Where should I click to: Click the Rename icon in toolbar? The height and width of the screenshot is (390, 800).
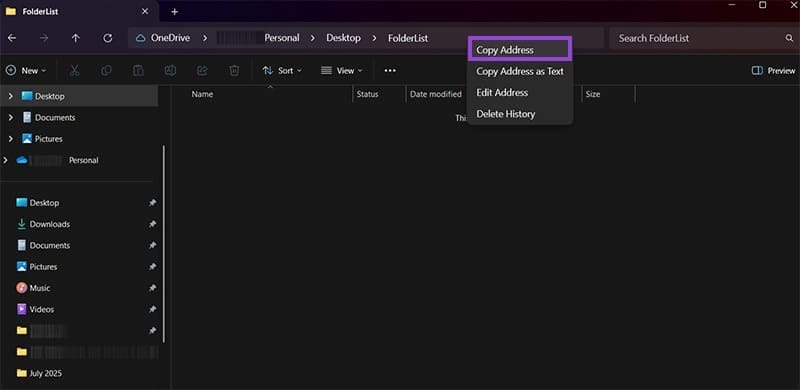[x=170, y=70]
